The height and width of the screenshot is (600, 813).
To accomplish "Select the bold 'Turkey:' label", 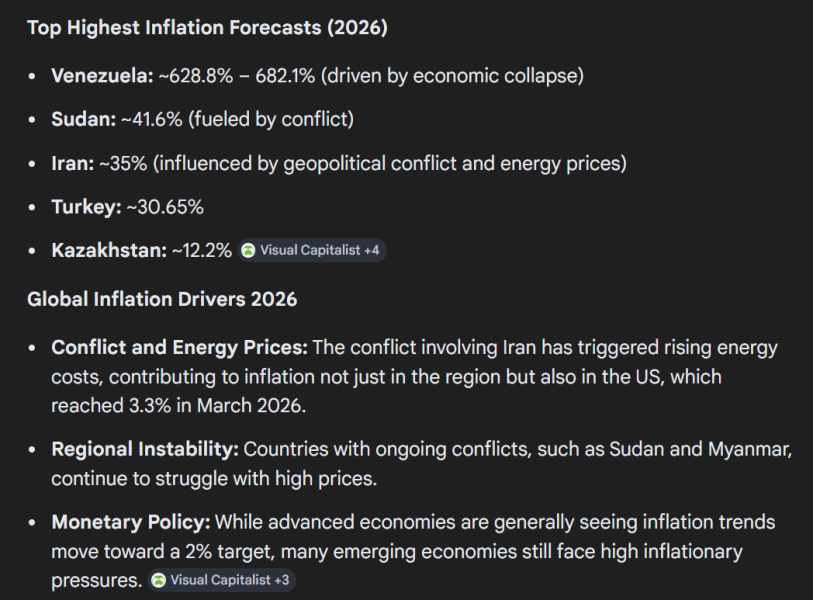I will pyautogui.click(x=86, y=207).
